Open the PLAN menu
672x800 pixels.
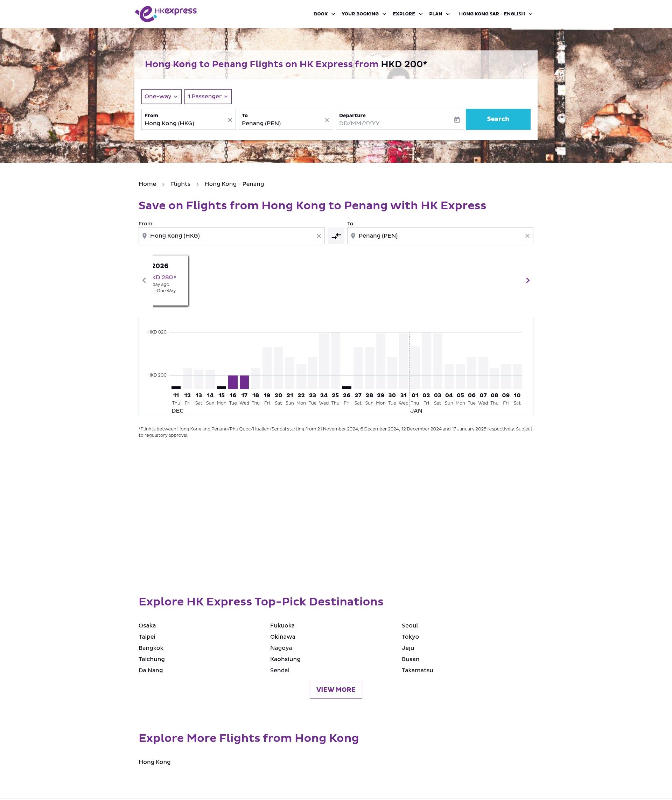439,14
